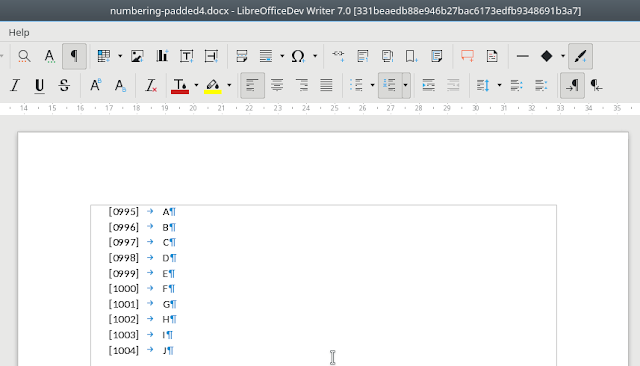
Task: Open the Help menu
Action: tap(19, 32)
